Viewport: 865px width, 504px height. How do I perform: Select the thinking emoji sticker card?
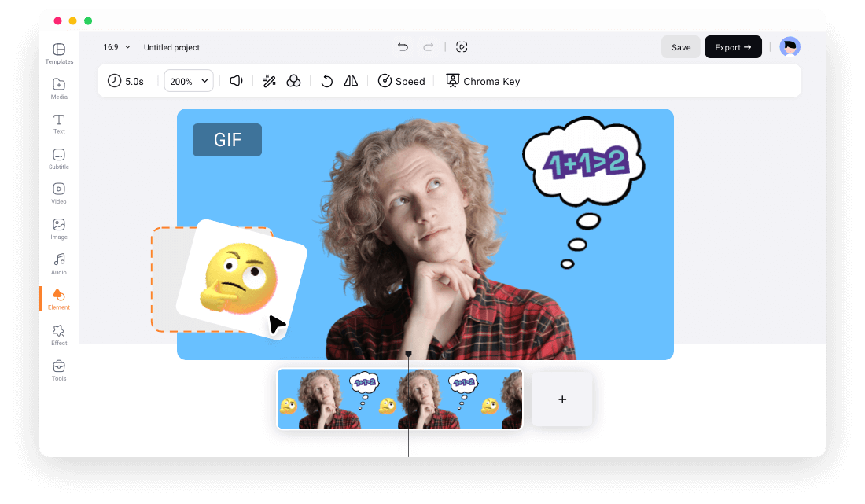click(x=241, y=279)
